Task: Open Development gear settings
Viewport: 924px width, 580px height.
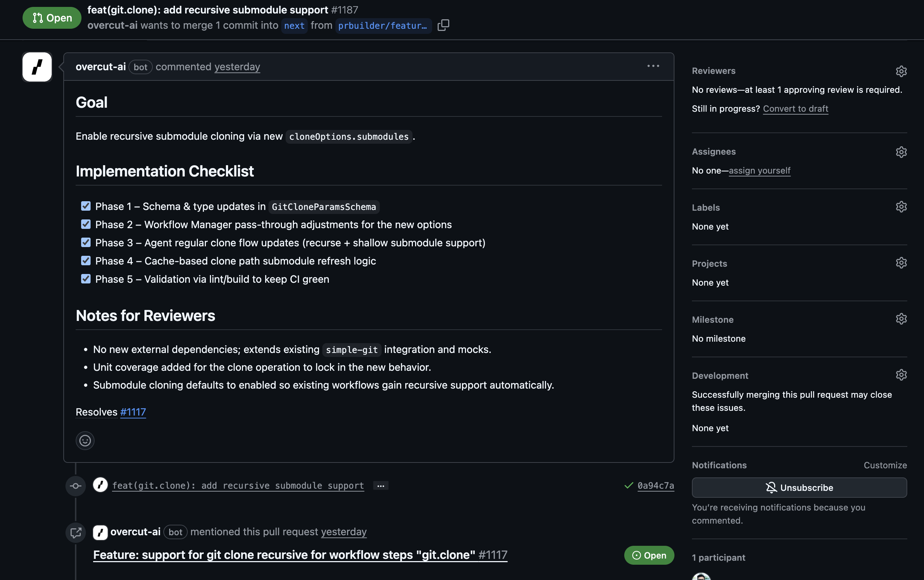Action: [901, 375]
